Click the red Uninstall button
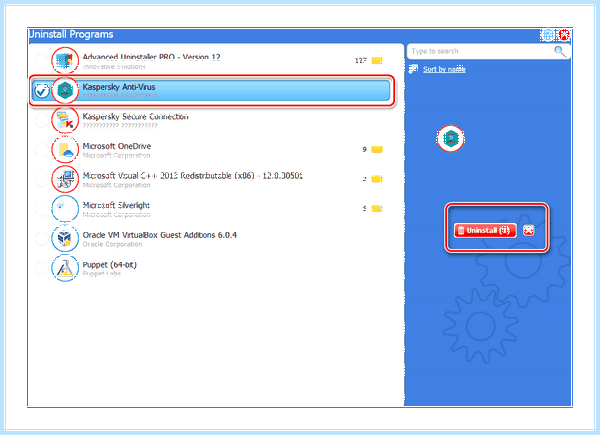The image size is (600, 435). tap(485, 230)
